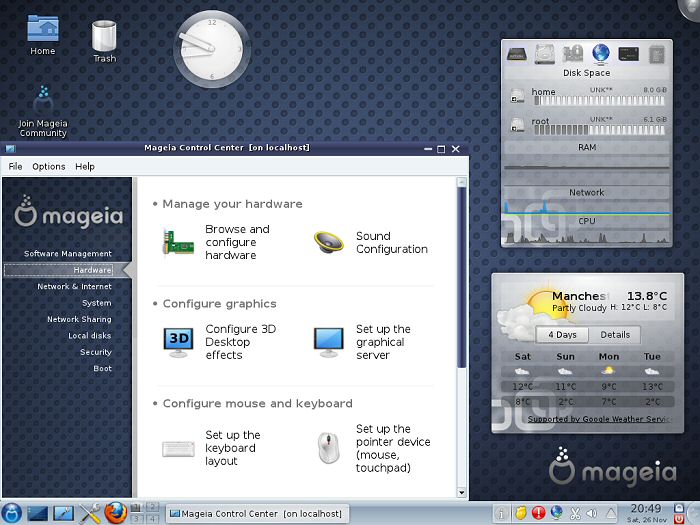700x525 pixels.
Task: Launch the wrench and screwdriver tools icon
Action: (x=90, y=513)
